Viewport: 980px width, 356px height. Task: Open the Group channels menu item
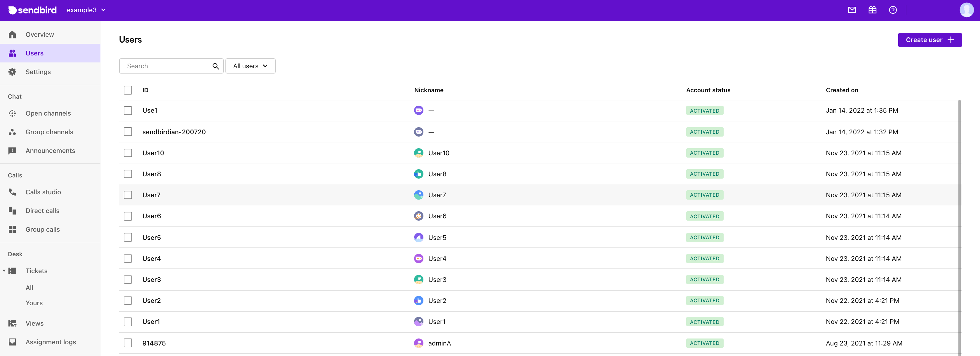49,132
